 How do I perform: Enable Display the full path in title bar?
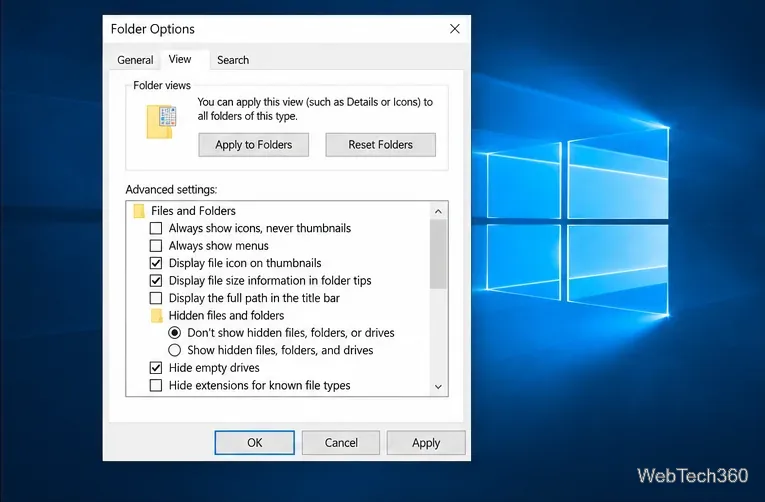[156, 298]
